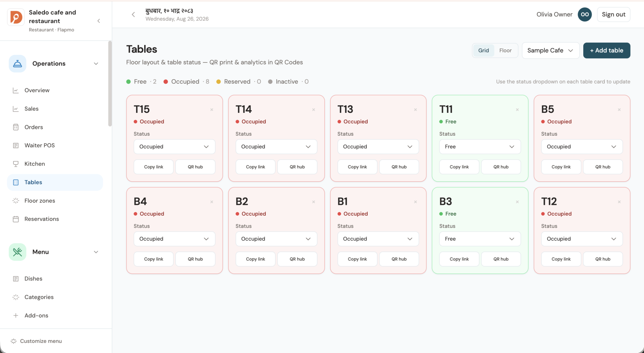Click the Add-ons plus icon
This screenshot has width=644, height=353.
(16, 315)
